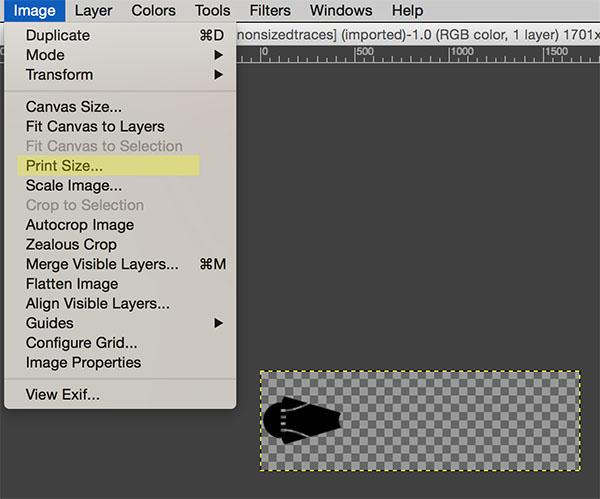Open the Windows menu

tap(340, 11)
